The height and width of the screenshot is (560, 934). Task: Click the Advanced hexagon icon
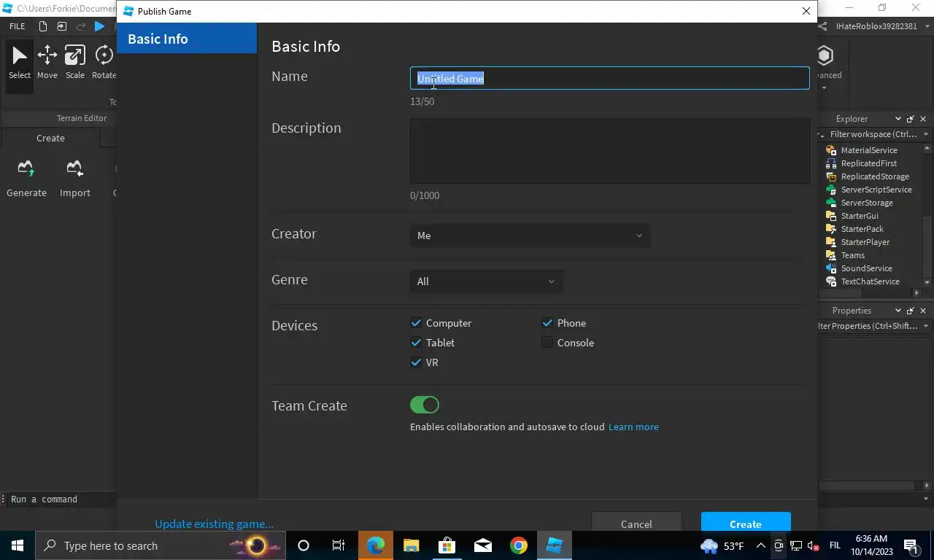point(825,56)
